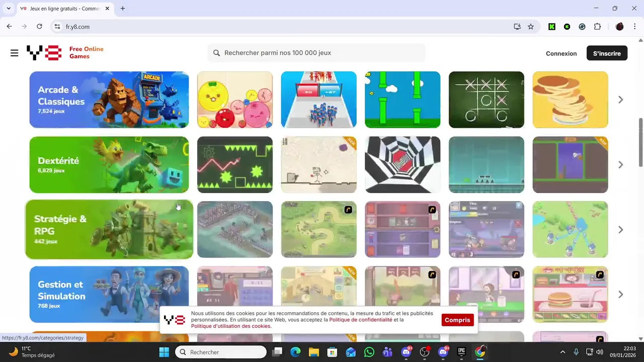View site information icon in address bar
This screenshot has height=362, width=644.
[57, 27]
